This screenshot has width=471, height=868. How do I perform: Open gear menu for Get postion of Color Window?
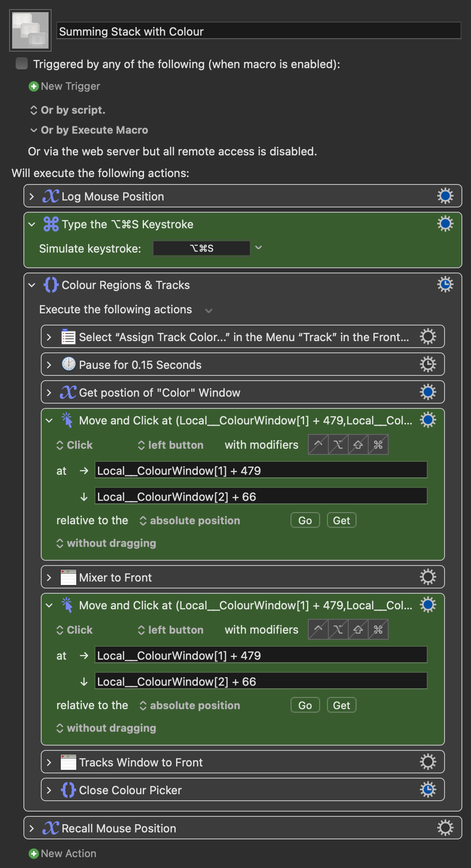click(x=428, y=392)
